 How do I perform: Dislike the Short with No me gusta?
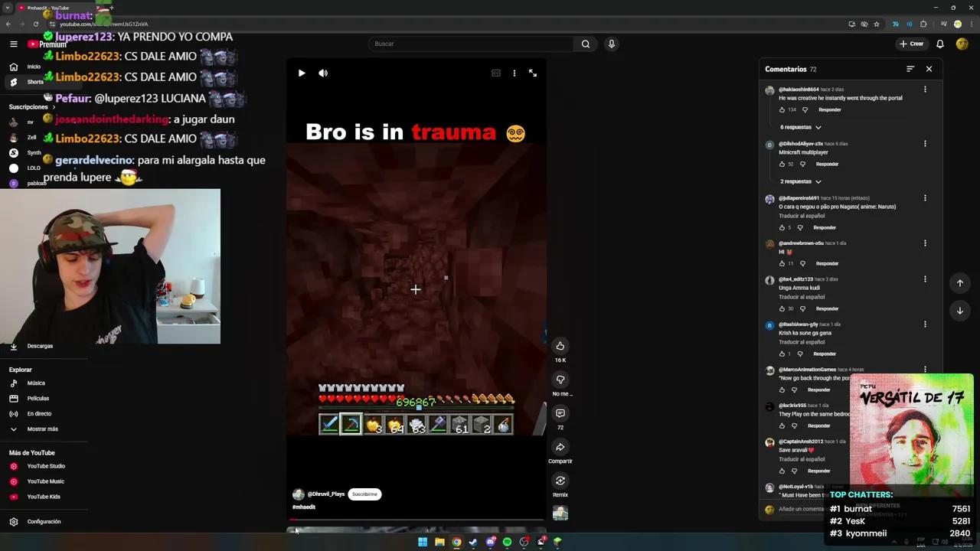560,380
